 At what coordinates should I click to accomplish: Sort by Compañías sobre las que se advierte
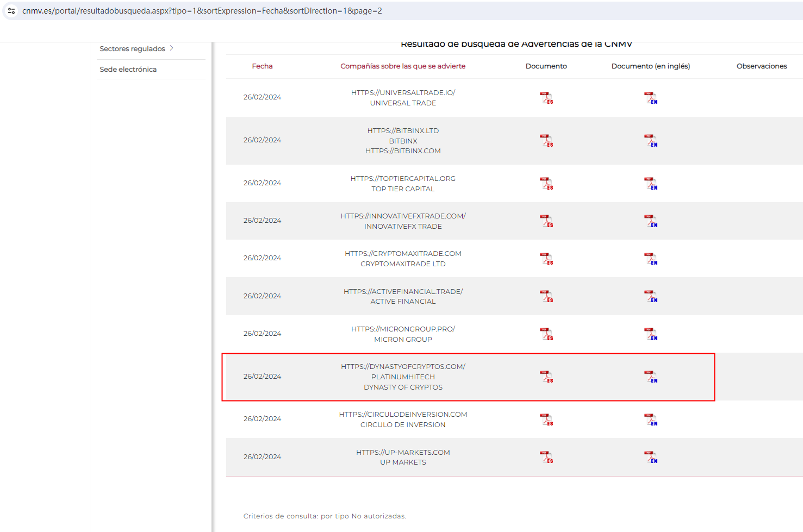pos(403,66)
